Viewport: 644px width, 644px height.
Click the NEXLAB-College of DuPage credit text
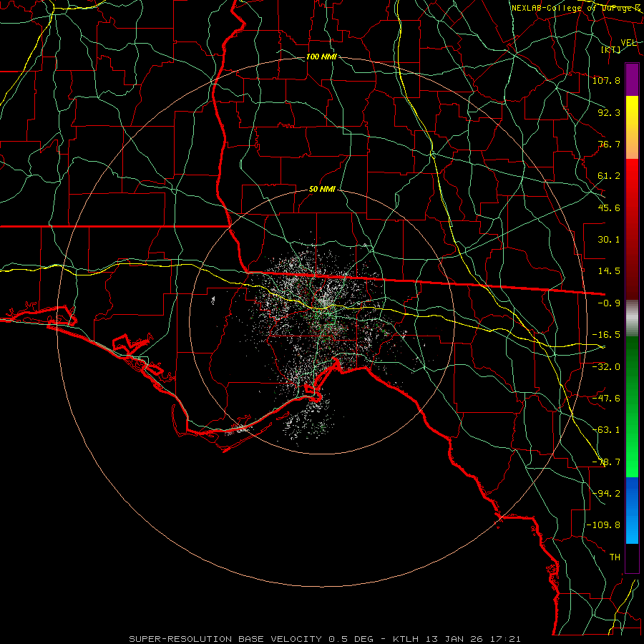click(575, 8)
